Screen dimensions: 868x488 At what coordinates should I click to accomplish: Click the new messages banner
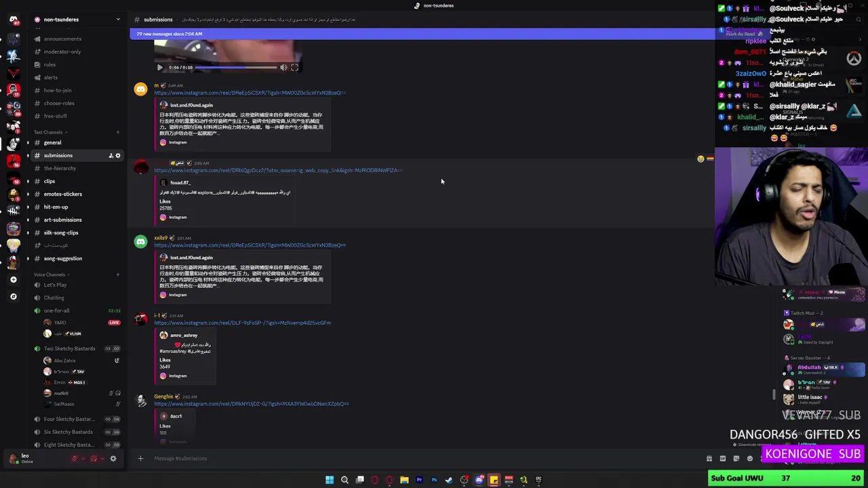point(422,34)
